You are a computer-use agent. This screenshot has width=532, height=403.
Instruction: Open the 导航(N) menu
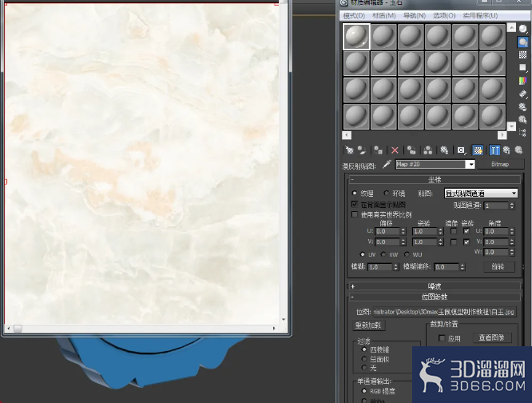[415, 16]
